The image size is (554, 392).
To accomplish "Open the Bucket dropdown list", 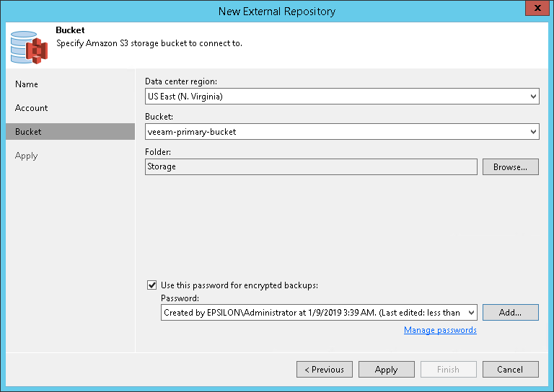I will click(533, 132).
